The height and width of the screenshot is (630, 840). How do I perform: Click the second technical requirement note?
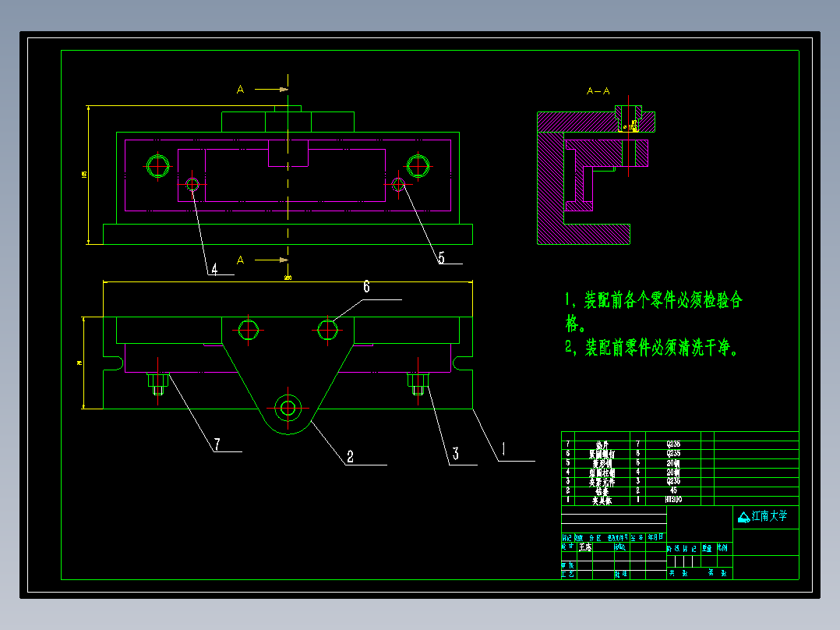point(651,348)
